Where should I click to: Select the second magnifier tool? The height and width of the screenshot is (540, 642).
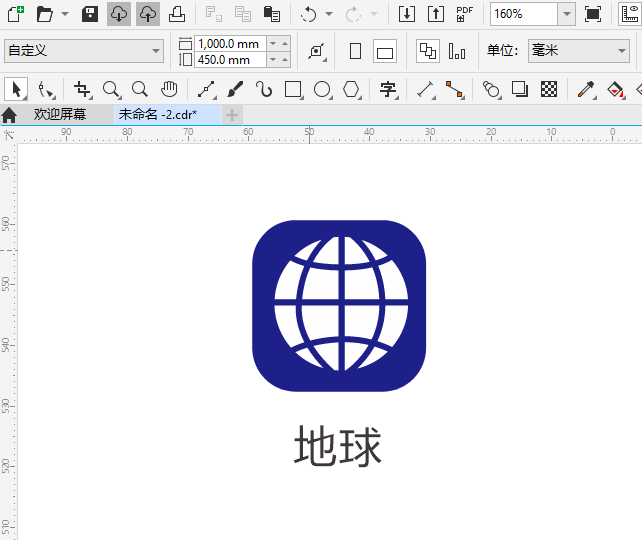(x=140, y=89)
